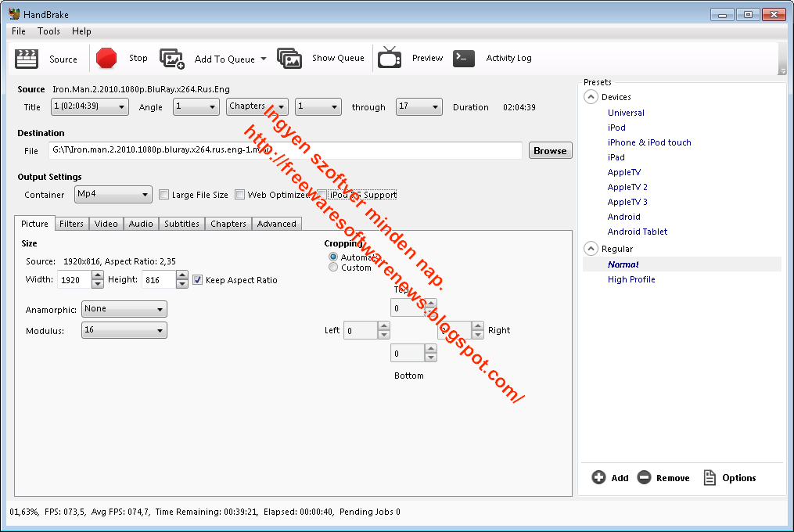Click the Browse button
The image size is (794, 532).
551,150
